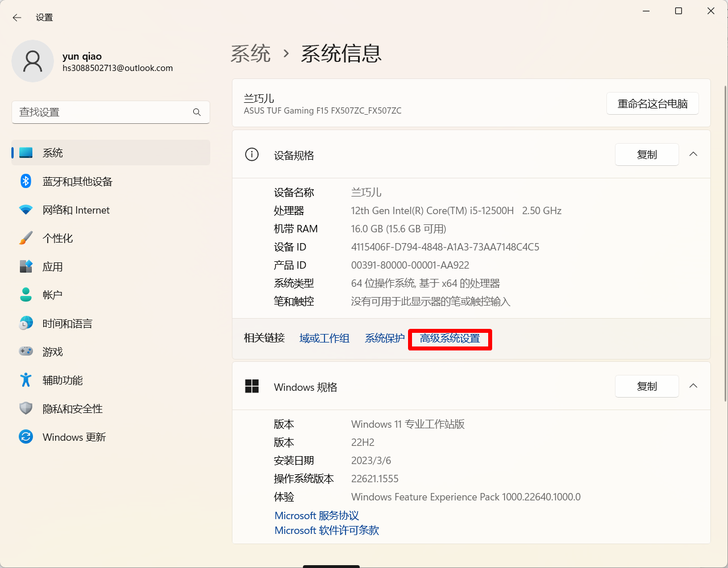Viewport: 728px width, 568px height.
Task: Click the 22H2 version value
Action: click(x=363, y=442)
